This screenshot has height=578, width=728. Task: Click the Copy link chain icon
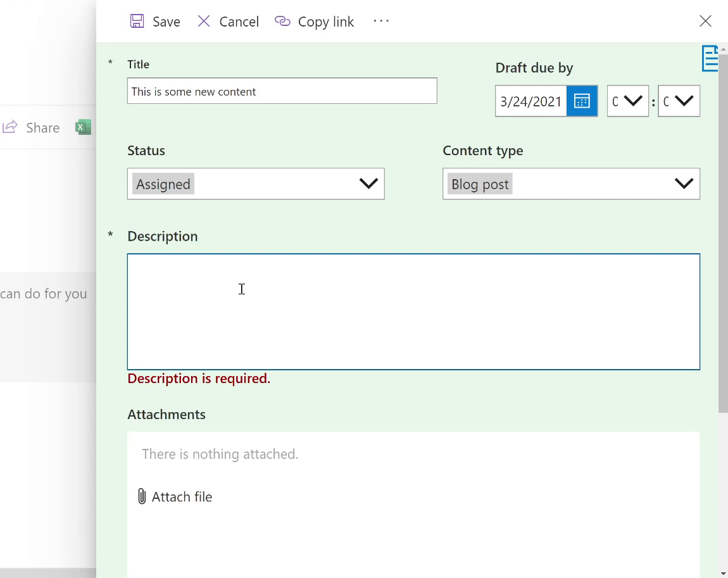click(x=282, y=21)
